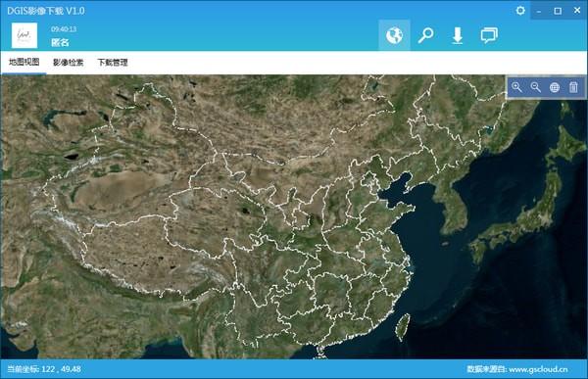
Task: Click the user avatar thumbnail
Action: click(x=24, y=35)
